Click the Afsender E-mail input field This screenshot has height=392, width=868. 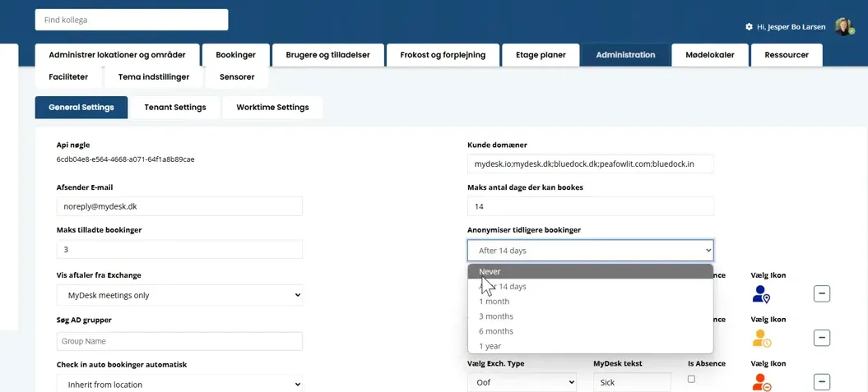coord(179,206)
